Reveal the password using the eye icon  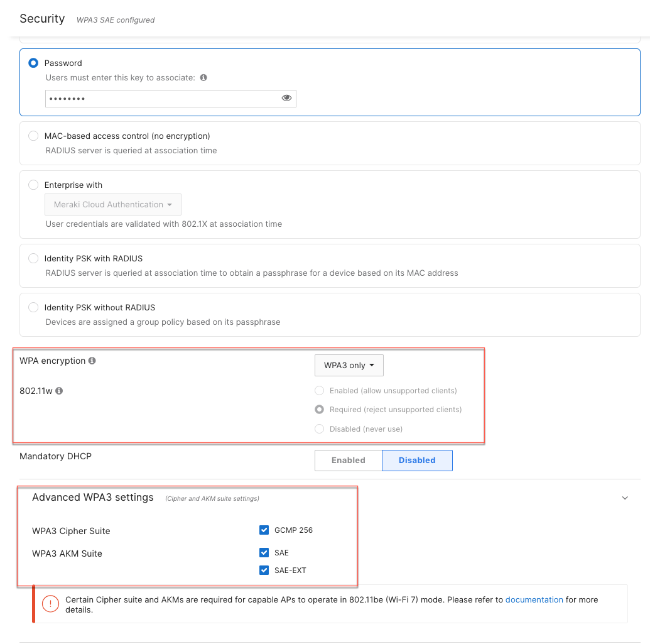click(x=286, y=98)
